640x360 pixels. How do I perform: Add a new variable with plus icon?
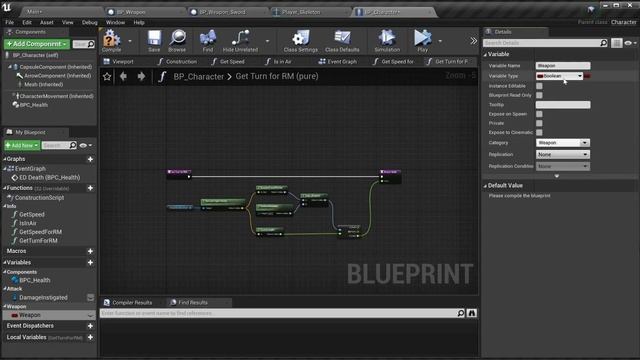coord(90,262)
